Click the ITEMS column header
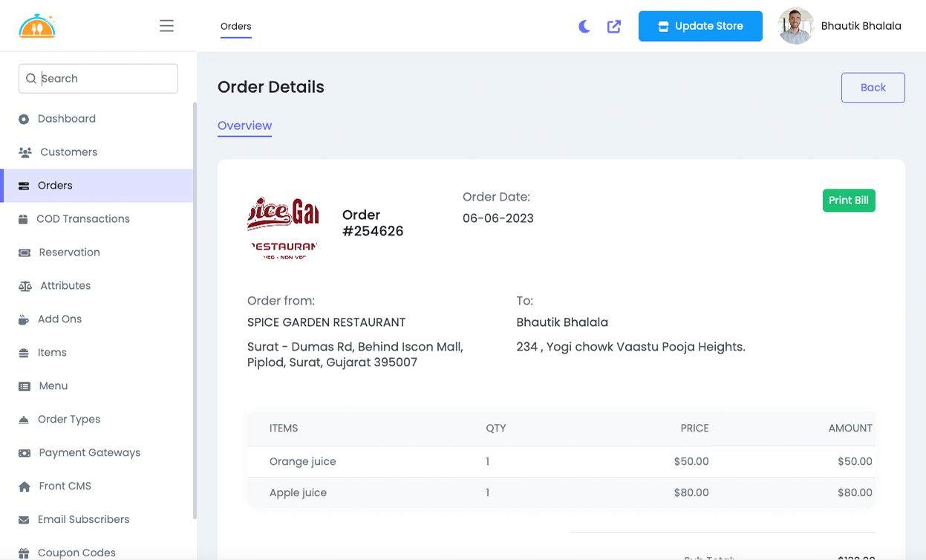The height and width of the screenshot is (560, 926). 284,429
